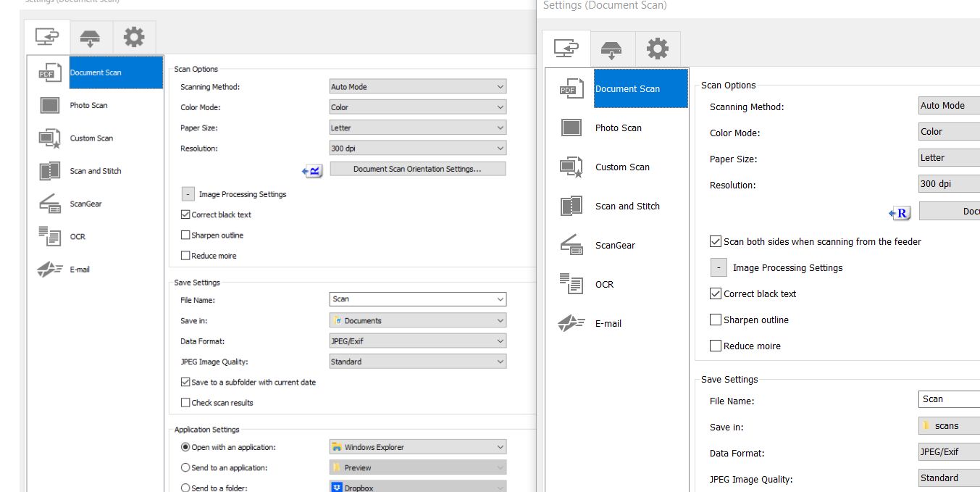Enable Scan both sides when scanning from feeder
The image size is (980, 492).
pyautogui.click(x=716, y=242)
